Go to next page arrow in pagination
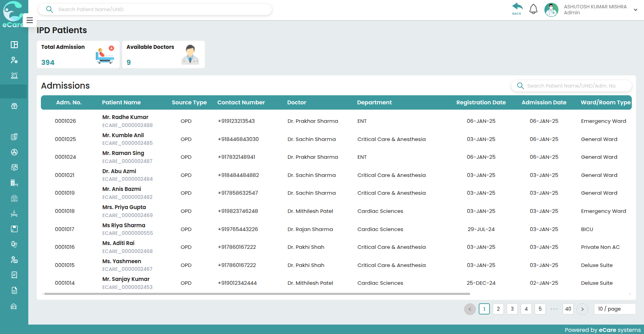This screenshot has width=644, height=334. (x=582, y=309)
